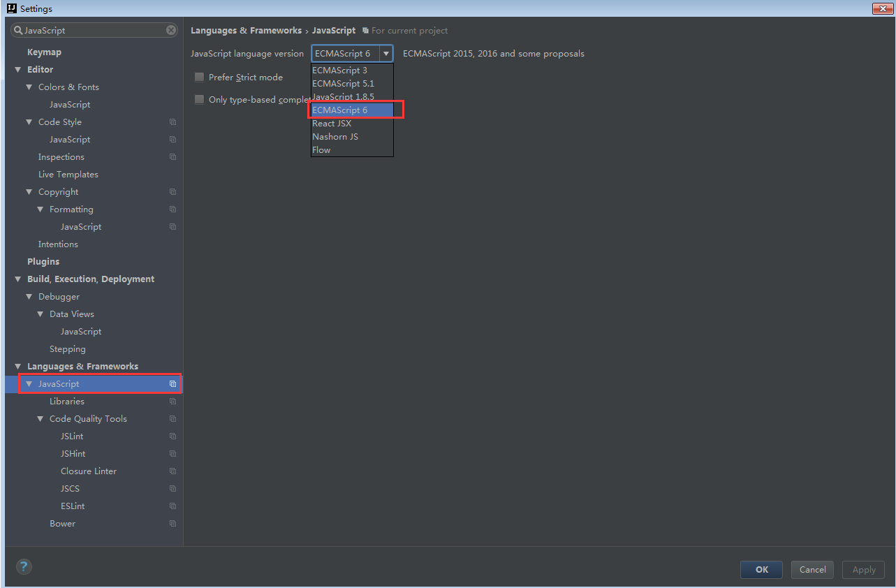
Task: Collapse the Formatting node
Action: pyautogui.click(x=41, y=210)
